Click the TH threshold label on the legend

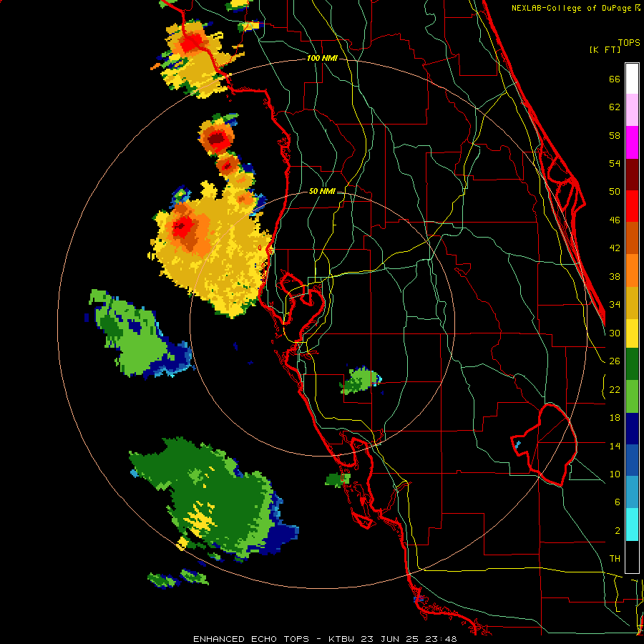(615, 559)
